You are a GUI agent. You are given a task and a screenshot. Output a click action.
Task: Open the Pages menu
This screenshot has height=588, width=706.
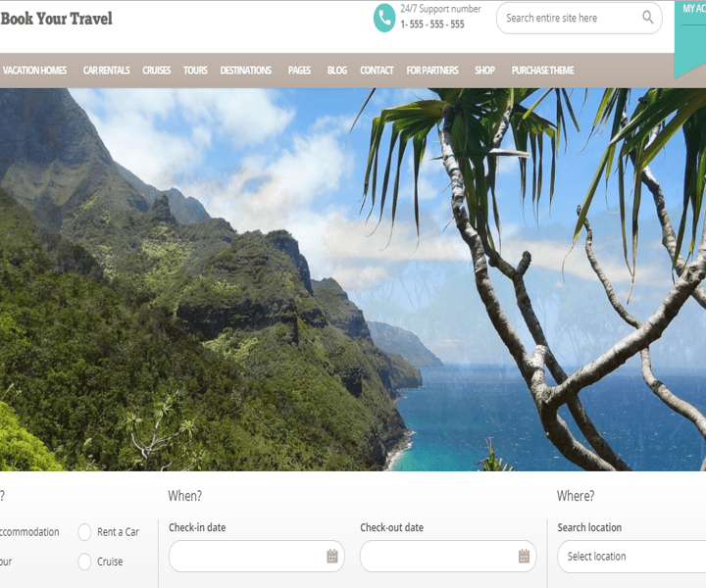(299, 71)
